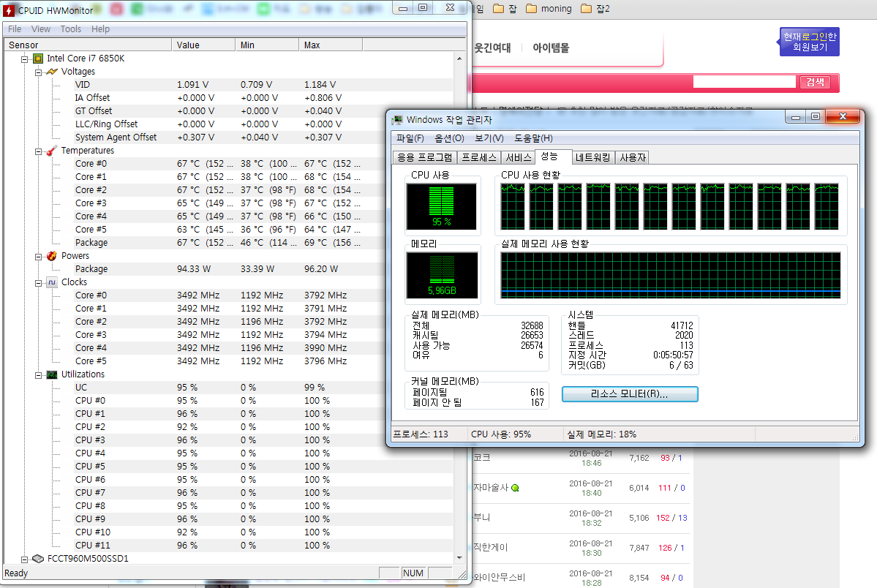Open the View menu in HWMonitor
The width and height of the screenshot is (877, 588).
pyautogui.click(x=41, y=29)
